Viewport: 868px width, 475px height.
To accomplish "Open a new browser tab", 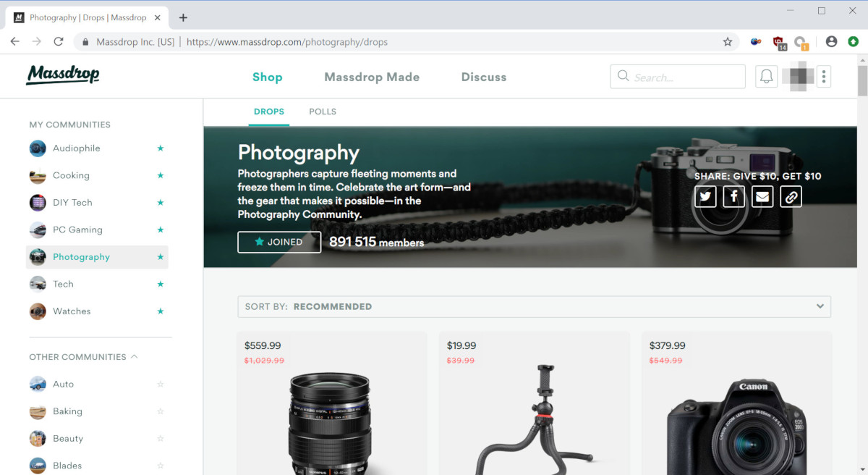I will point(183,17).
